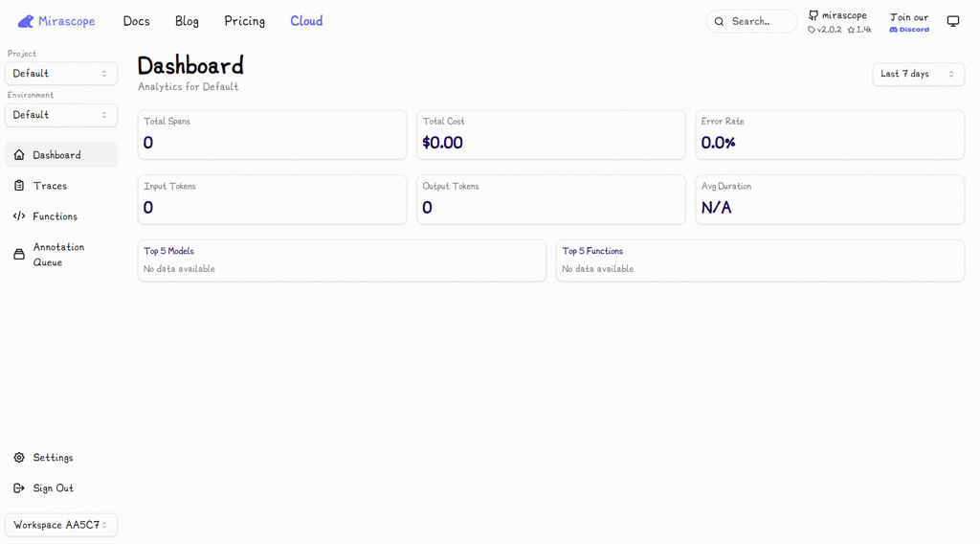Click the monitor theme switcher icon

(953, 21)
